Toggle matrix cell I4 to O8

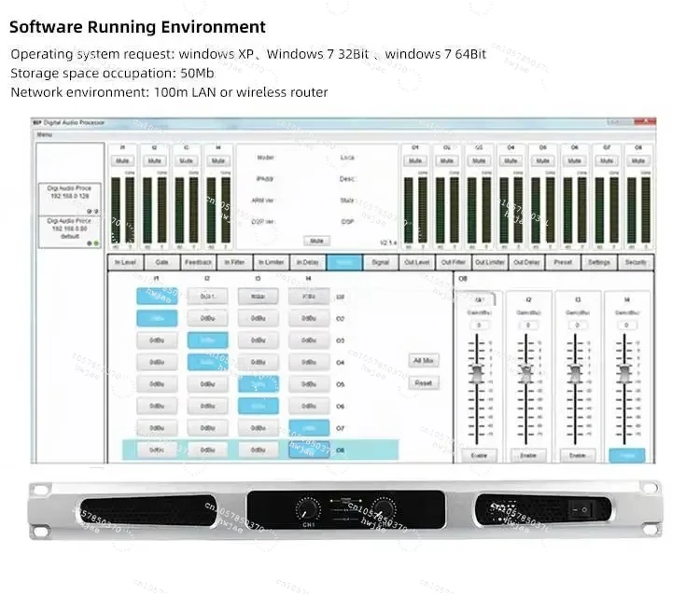coord(309,450)
